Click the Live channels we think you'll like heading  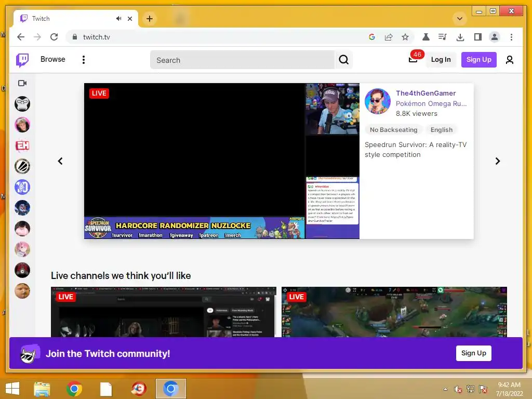[121, 275]
